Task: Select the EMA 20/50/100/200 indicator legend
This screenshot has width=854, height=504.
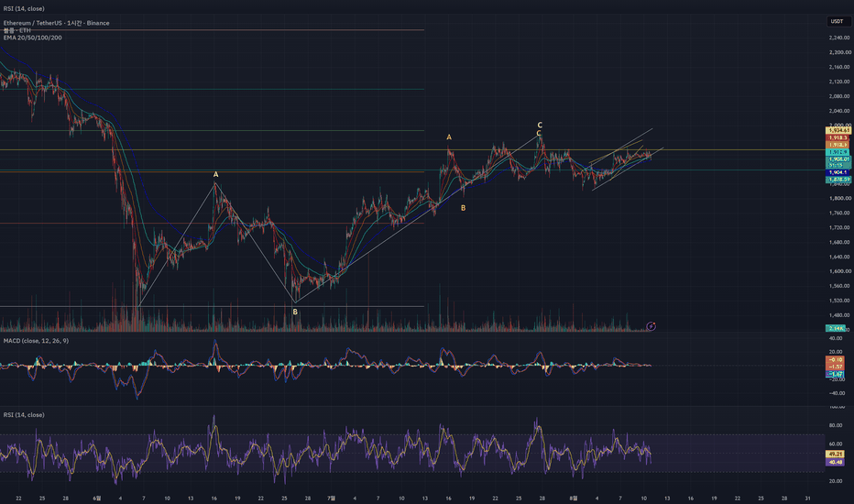Action: coord(32,38)
